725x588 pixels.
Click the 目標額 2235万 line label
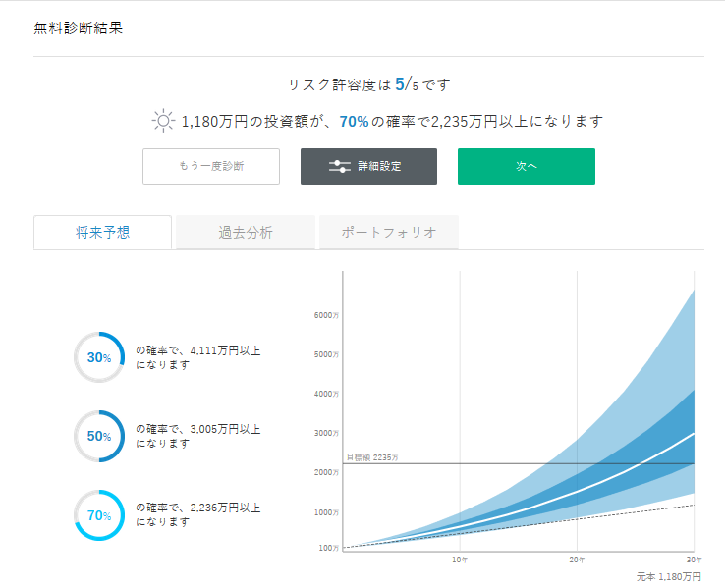[372, 457]
